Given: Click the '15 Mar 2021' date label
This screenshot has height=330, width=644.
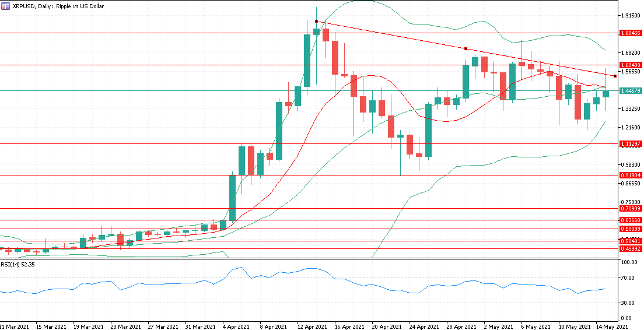Looking at the screenshot, I should [x=51, y=327].
